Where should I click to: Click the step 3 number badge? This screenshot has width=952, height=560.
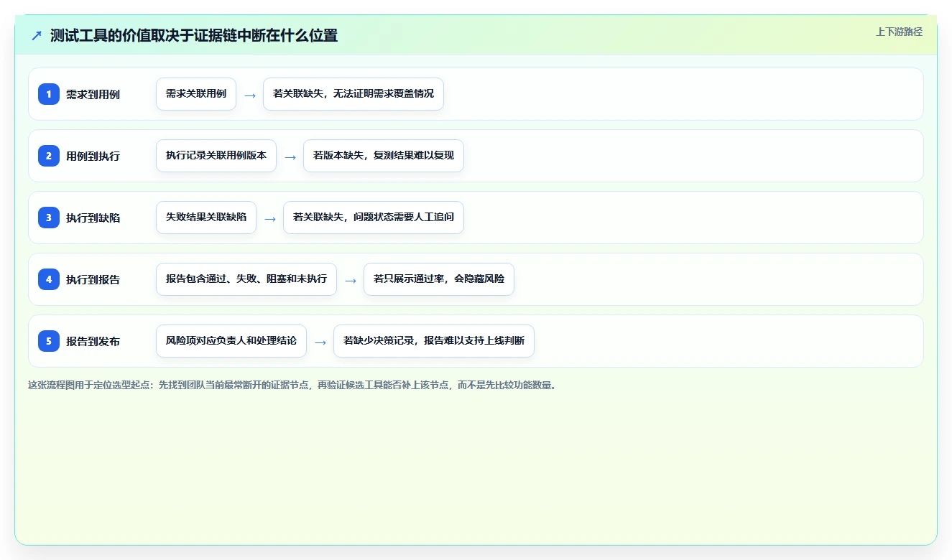pos(49,218)
